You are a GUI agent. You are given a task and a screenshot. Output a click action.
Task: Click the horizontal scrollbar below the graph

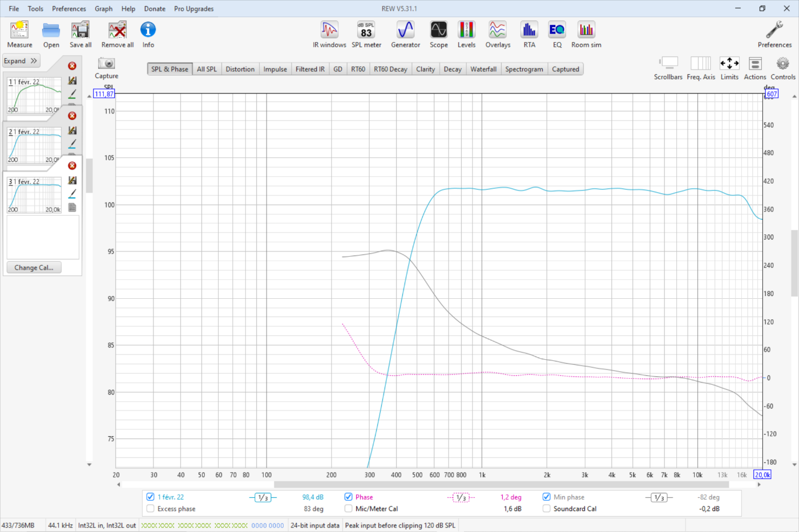click(501, 485)
